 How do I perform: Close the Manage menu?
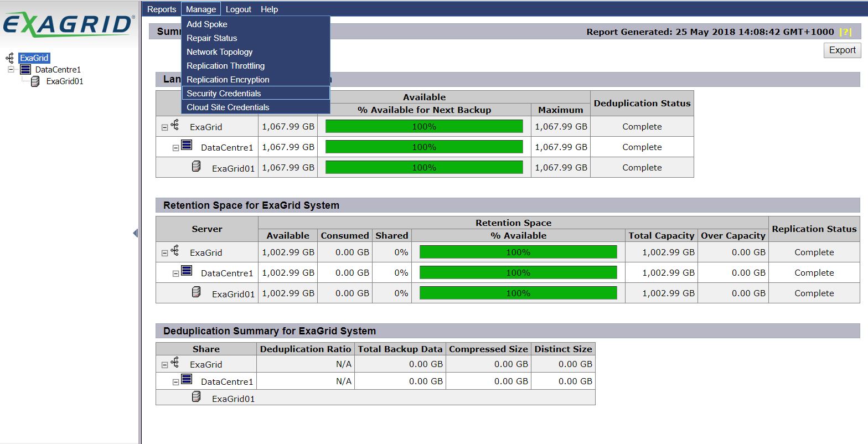(201, 9)
